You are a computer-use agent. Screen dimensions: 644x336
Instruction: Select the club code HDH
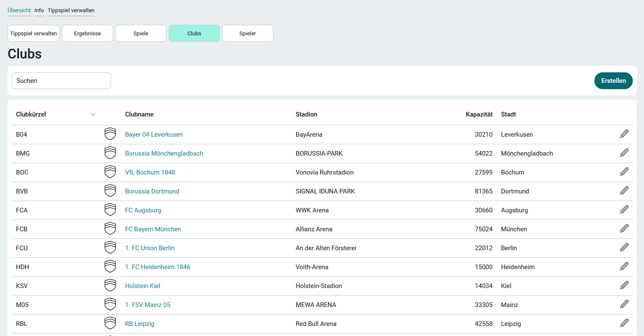[x=23, y=267]
